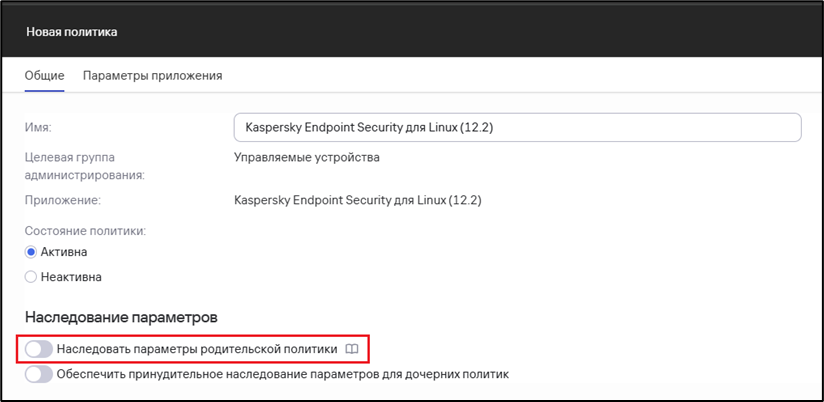Click the Имя policy name input field
The image size is (824, 402).
518,127
